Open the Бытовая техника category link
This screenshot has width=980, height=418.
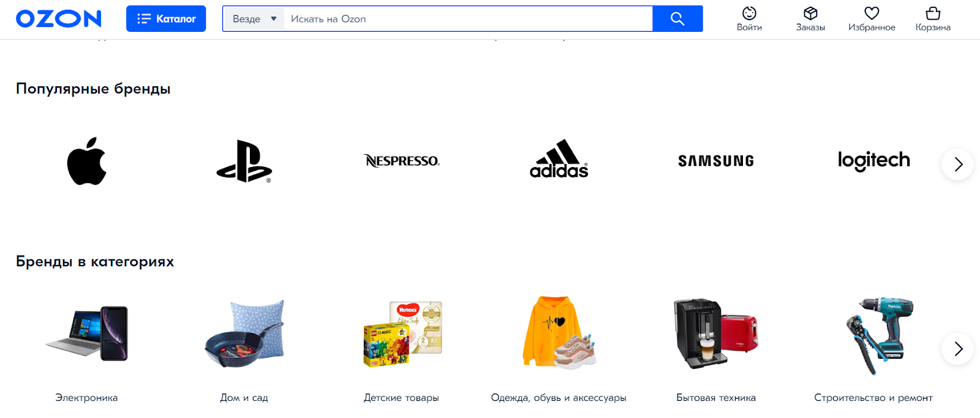click(716, 398)
